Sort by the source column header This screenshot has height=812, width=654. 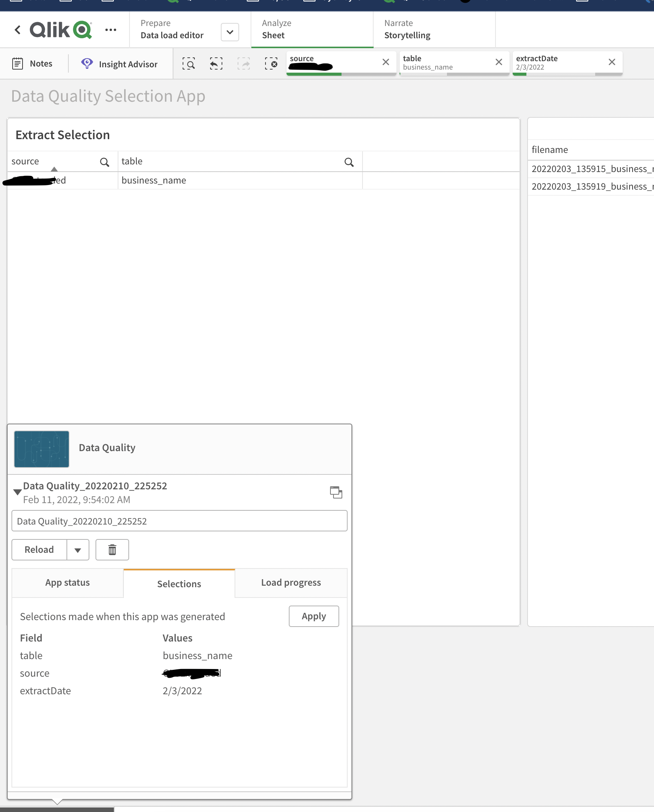coord(25,161)
